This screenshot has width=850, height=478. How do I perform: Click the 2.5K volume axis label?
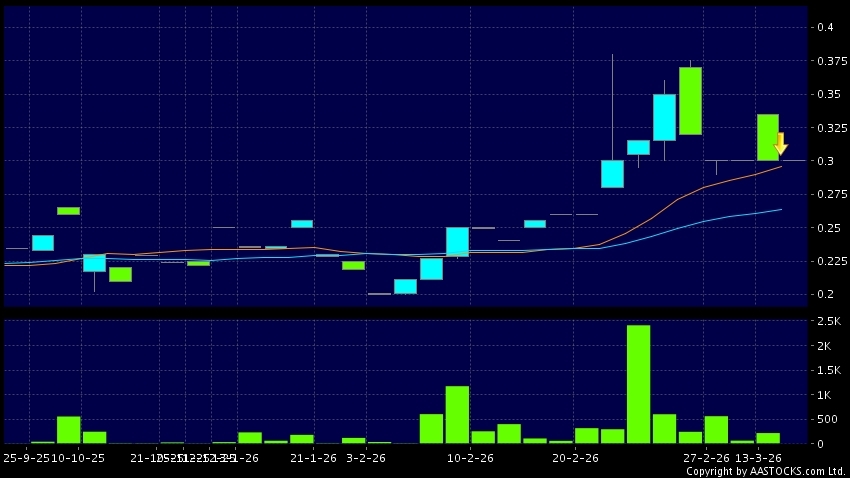828,322
